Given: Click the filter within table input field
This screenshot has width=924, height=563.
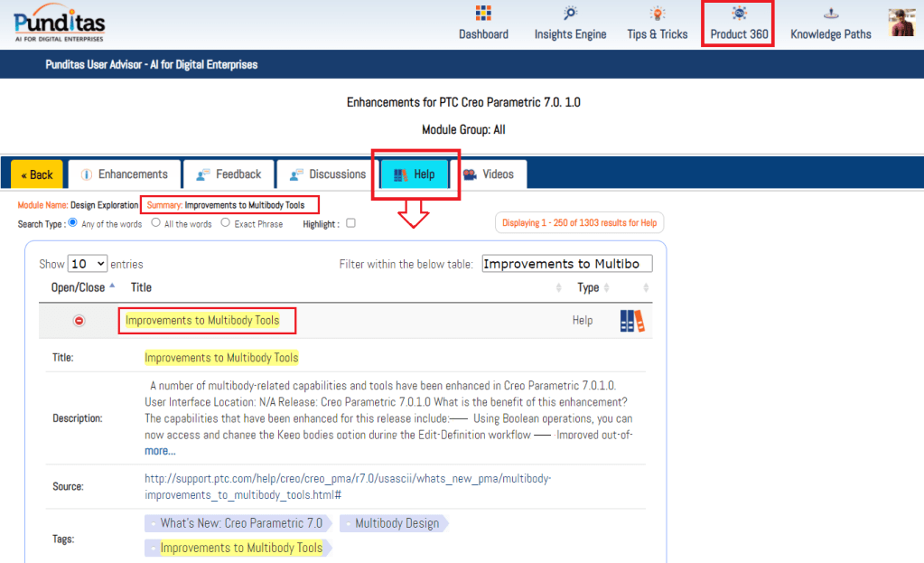Looking at the screenshot, I should click(x=566, y=264).
